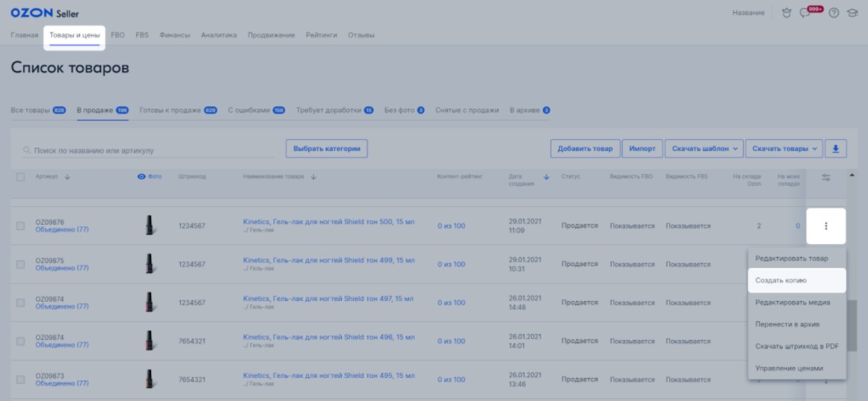Check the row checkbox for OZ09875
Image resolution: width=868 pixels, height=401 pixels.
point(20,264)
